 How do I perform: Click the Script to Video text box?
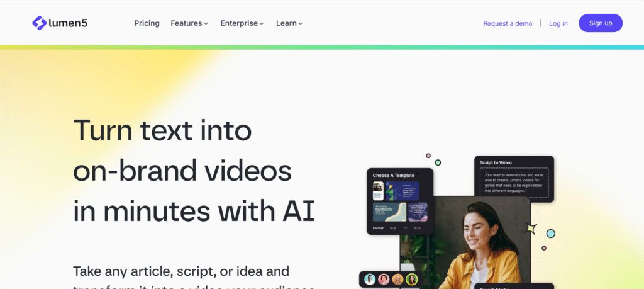[514, 183]
